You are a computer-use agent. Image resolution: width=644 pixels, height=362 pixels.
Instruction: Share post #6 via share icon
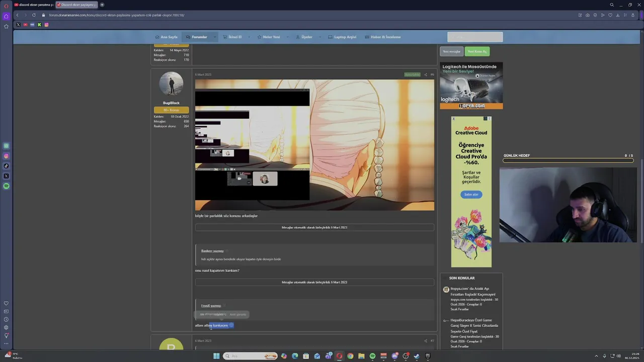point(426,74)
